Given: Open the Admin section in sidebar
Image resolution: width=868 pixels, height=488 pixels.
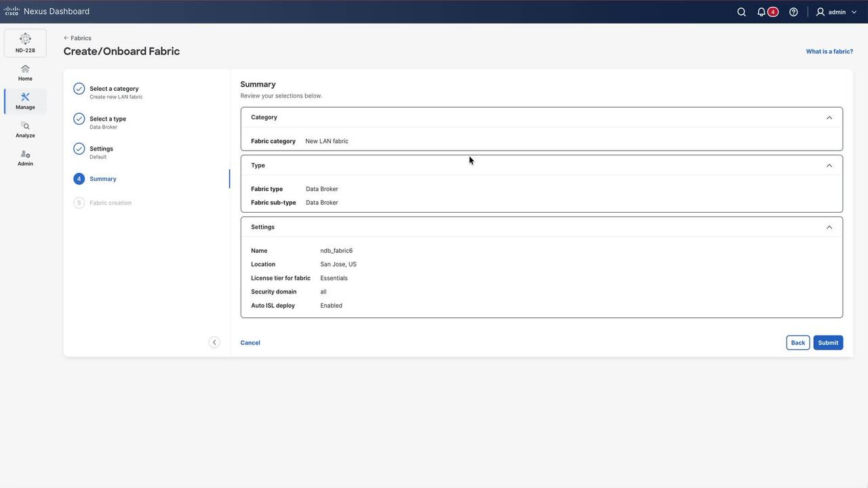Looking at the screenshot, I should point(25,158).
